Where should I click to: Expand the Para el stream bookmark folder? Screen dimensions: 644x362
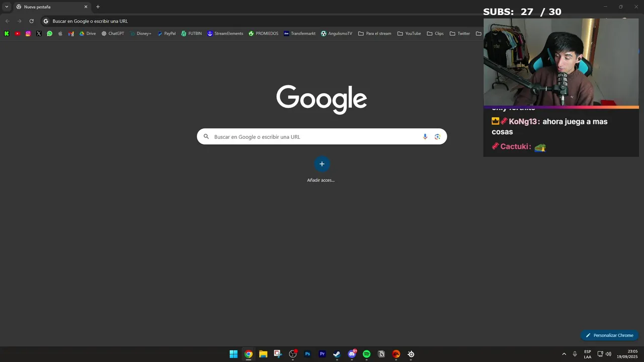coord(374,34)
